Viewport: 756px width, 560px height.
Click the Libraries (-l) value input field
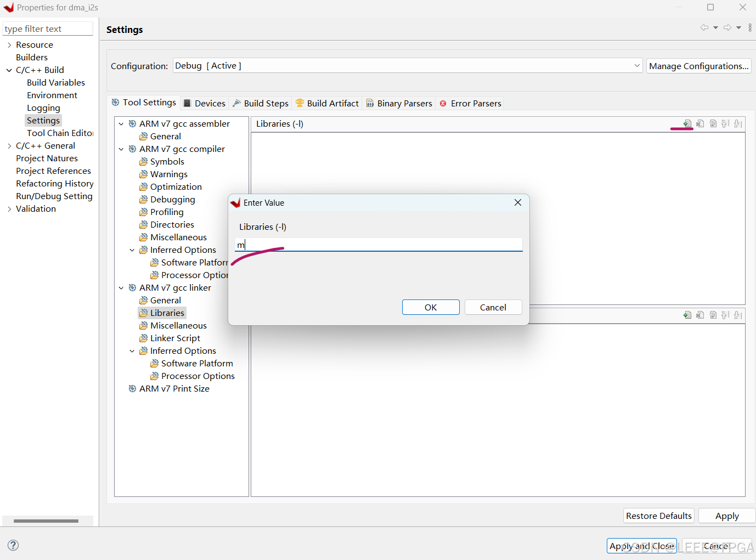[379, 245]
